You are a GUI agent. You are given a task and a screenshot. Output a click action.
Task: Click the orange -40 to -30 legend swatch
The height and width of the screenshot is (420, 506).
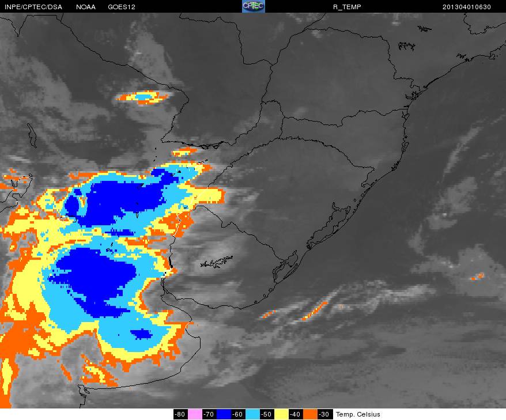tap(310, 414)
